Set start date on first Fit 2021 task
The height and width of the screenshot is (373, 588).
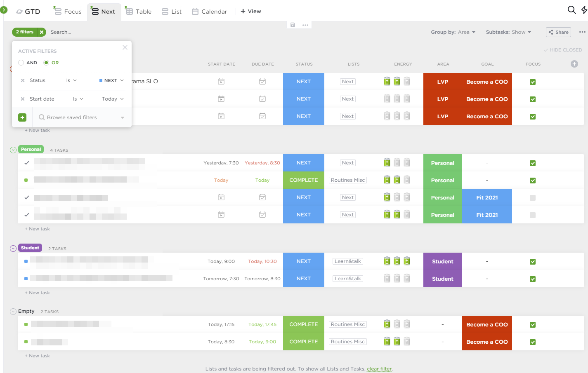click(x=221, y=197)
